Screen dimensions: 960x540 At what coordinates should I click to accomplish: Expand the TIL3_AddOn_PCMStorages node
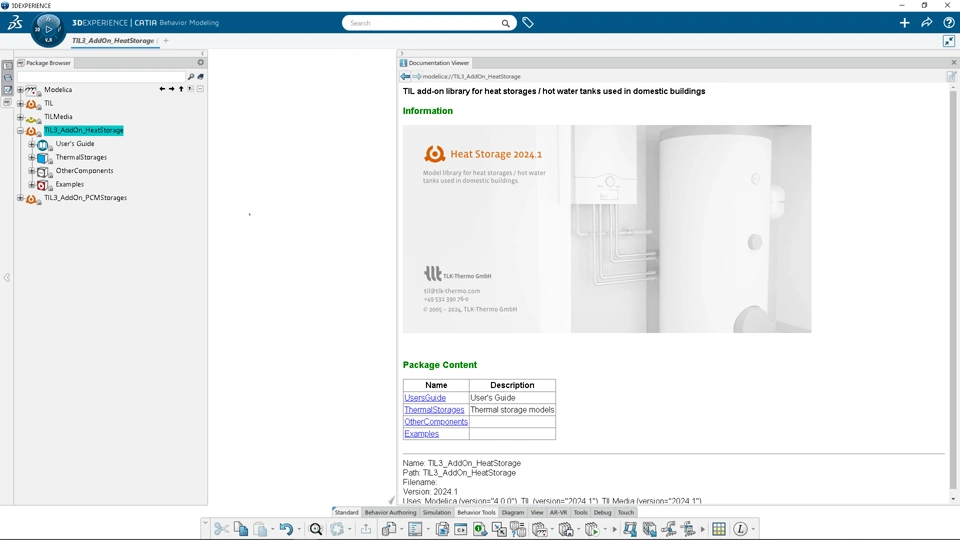20,198
